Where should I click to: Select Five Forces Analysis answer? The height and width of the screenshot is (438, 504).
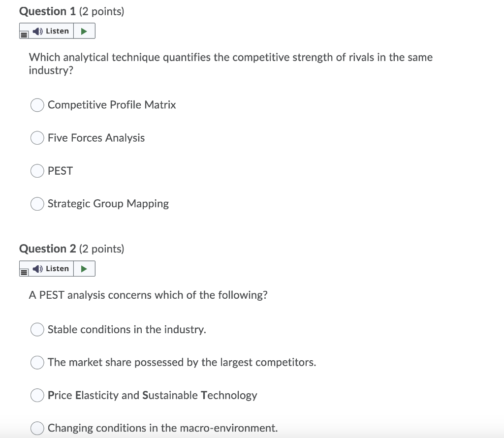point(37,138)
